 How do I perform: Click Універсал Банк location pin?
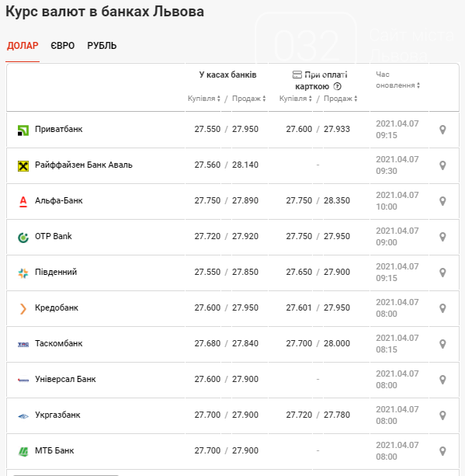[442, 380]
